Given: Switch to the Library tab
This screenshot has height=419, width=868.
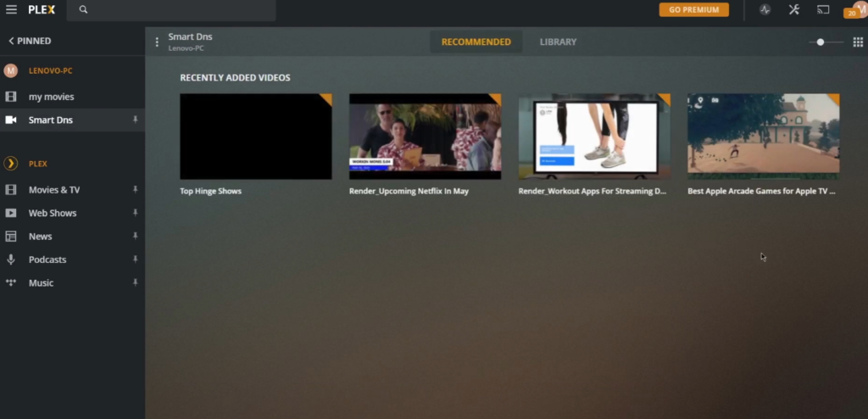Looking at the screenshot, I should [x=558, y=42].
